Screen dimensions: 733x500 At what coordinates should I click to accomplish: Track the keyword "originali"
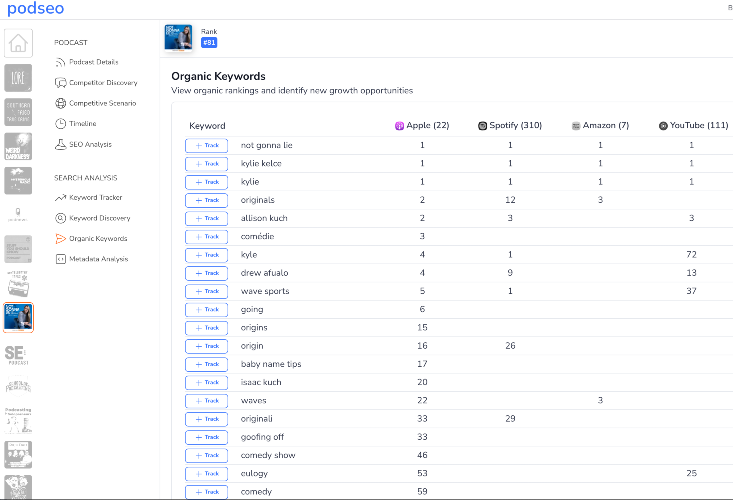pyautogui.click(x=207, y=419)
